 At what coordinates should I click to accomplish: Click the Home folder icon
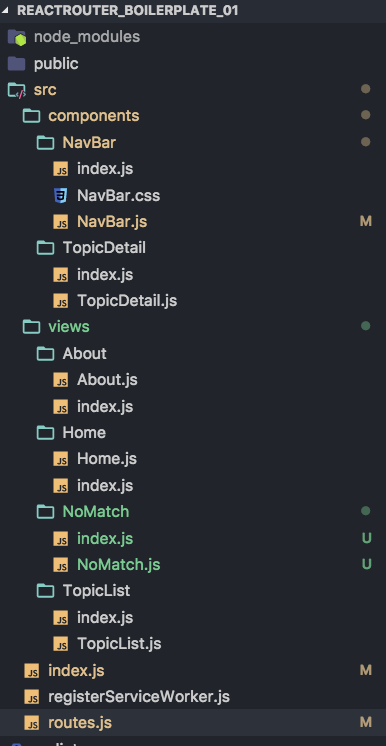46,433
